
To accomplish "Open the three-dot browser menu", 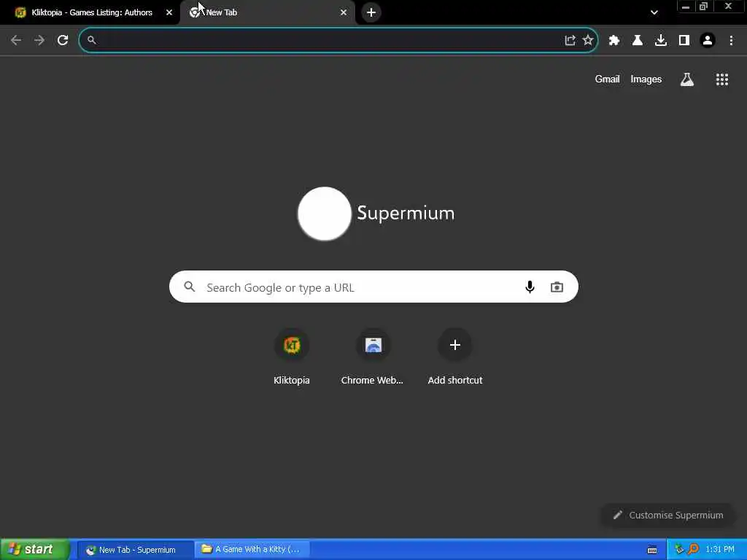I will pyautogui.click(x=731, y=40).
